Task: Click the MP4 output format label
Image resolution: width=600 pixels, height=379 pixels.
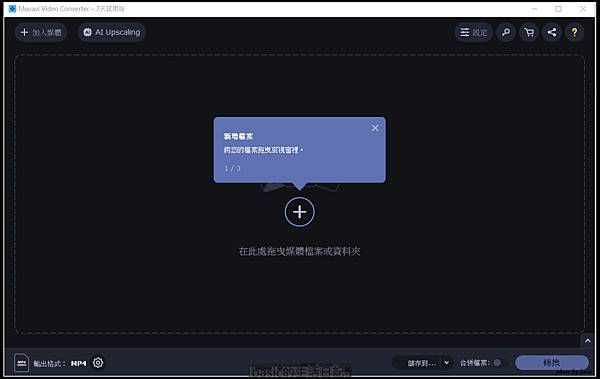Action: point(78,363)
